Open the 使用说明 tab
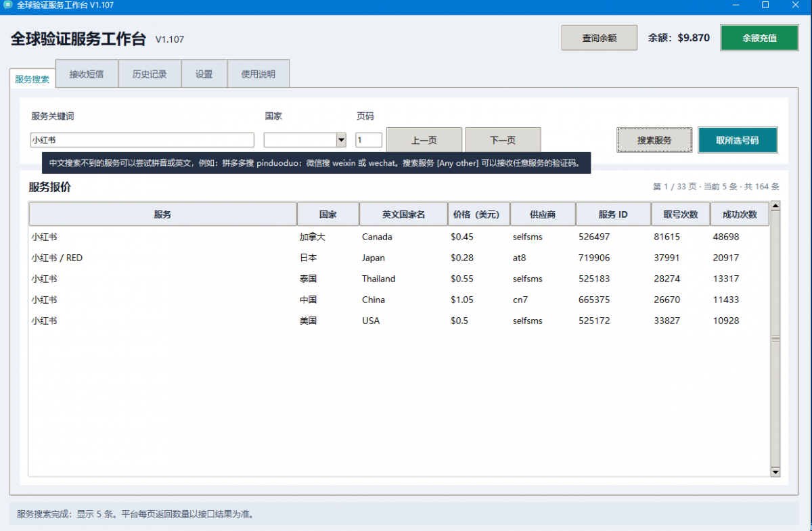Viewport: 812px width, 531px height. 258,74
